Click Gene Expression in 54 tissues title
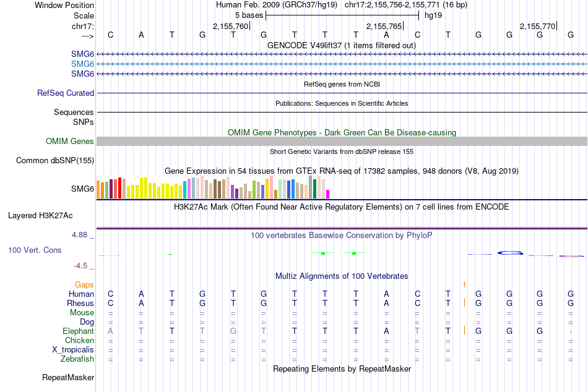Screen dimensions: 588x392 pos(342,171)
